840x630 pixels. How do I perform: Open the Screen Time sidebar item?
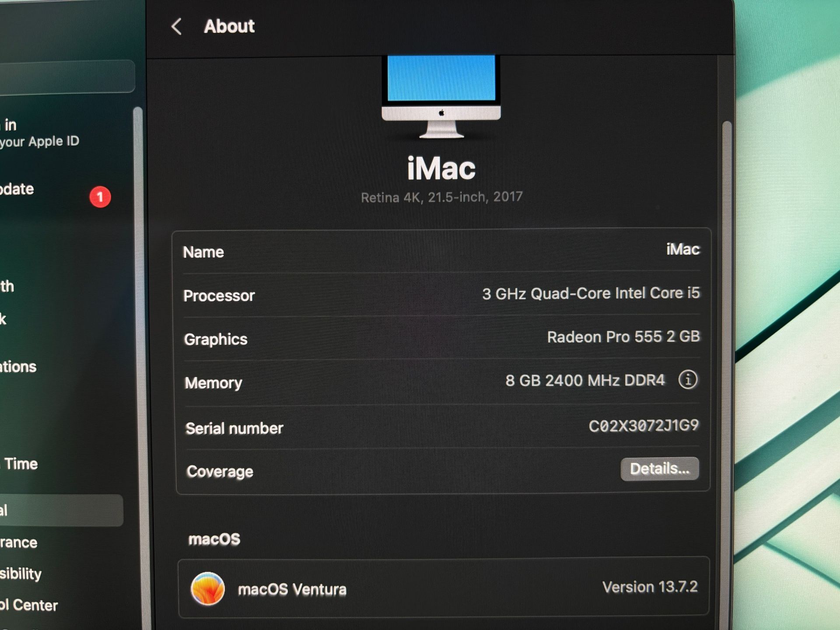(20, 464)
